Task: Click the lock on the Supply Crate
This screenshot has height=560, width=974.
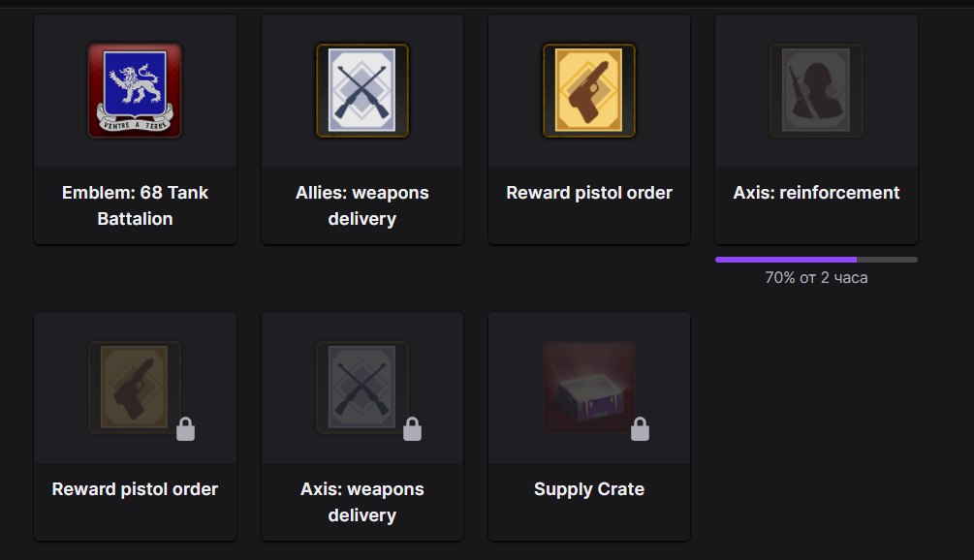Action: 640,428
